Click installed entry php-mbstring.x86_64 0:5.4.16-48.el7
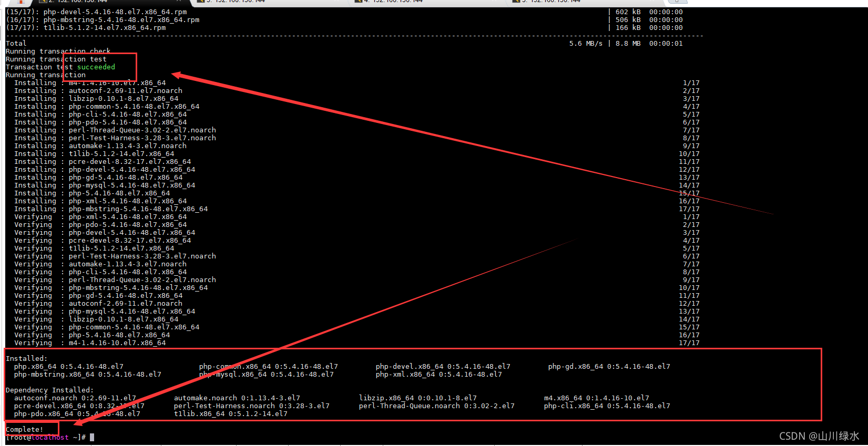Image resolution: width=868 pixels, height=446 pixels. (88, 374)
